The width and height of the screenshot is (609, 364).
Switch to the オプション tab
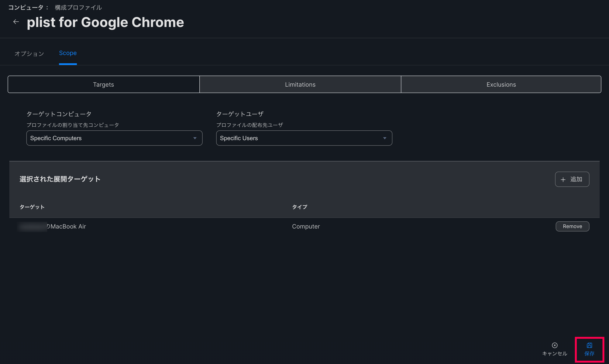point(29,53)
